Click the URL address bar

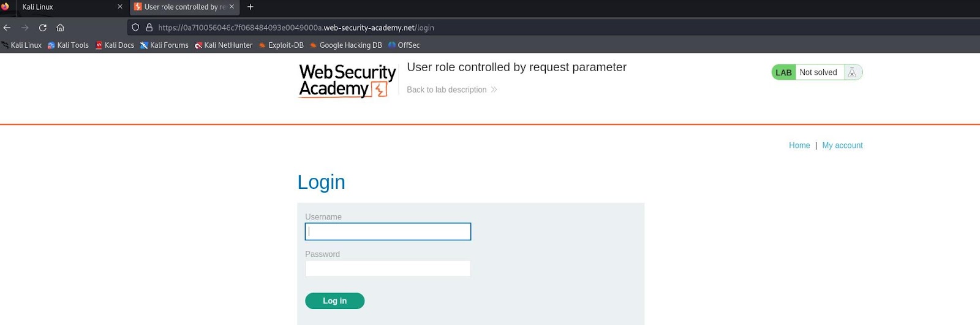click(551, 28)
